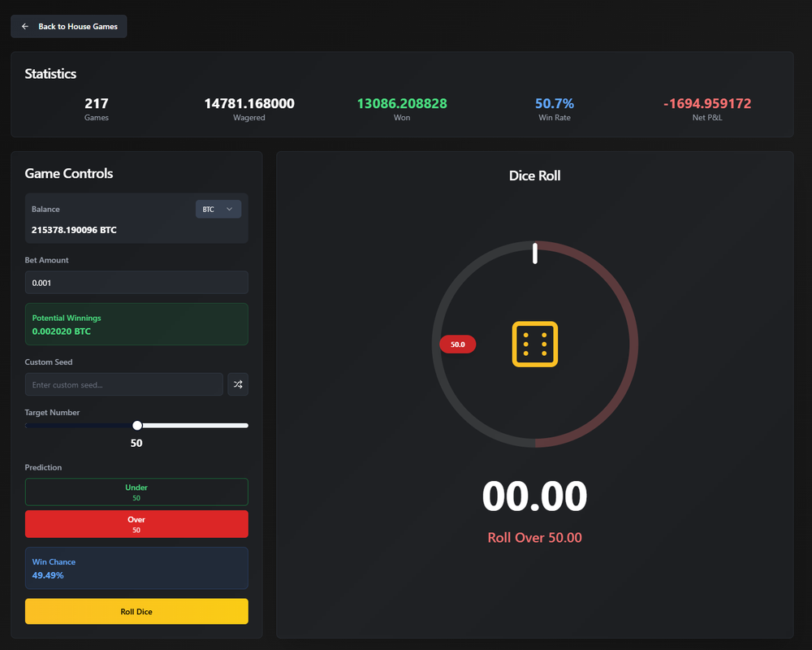Click the 14781.168000 Wagered value
This screenshot has width=812, height=650.
(x=249, y=104)
